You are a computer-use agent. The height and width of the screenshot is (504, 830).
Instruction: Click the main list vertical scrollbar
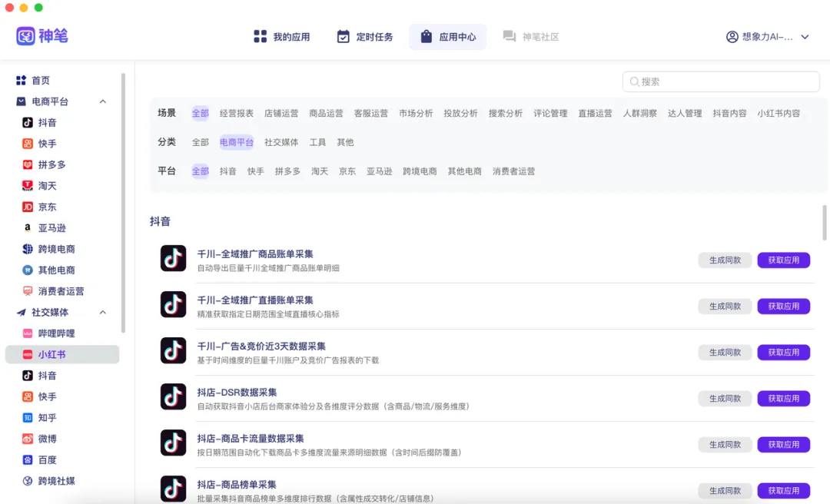point(824,222)
